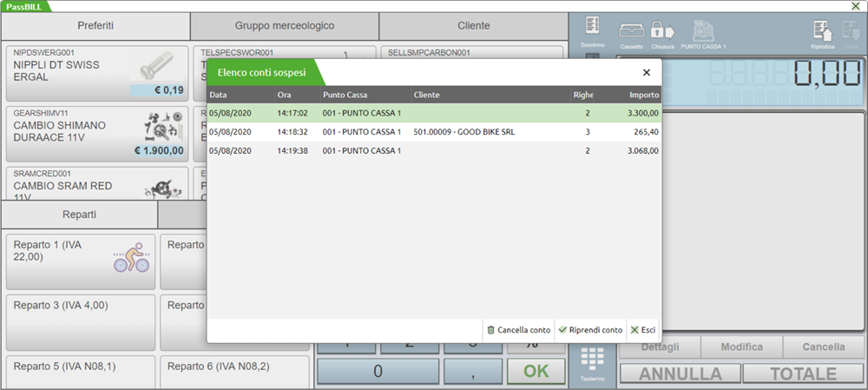Open the Gruppo merceologico tab
The width and height of the screenshot is (868, 390).
(x=284, y=26)
